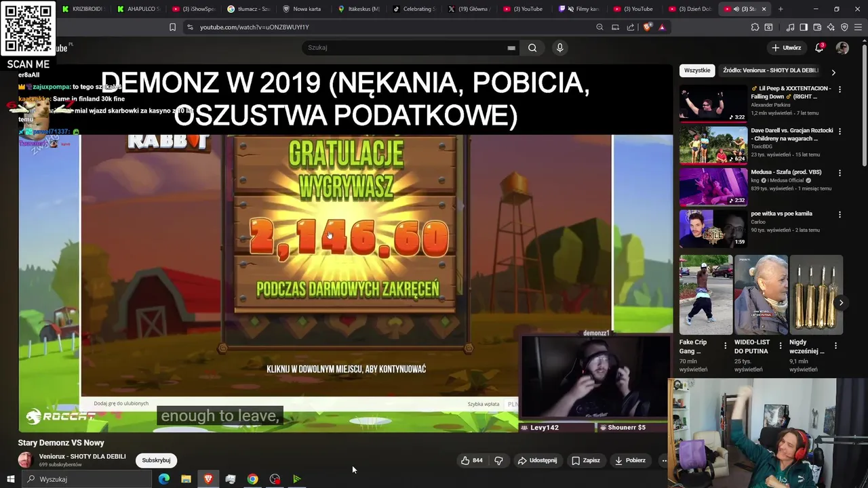Image resolution: width=868 pixels, height=488 pixels.
Task: Switch to iShowSpeed YouTube tab
Action: [194, 9]
